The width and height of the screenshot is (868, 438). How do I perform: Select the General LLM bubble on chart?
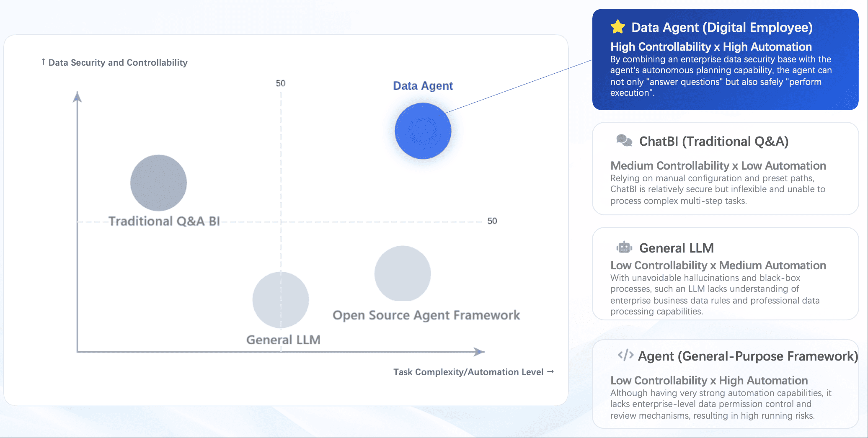tap(281, 300)
